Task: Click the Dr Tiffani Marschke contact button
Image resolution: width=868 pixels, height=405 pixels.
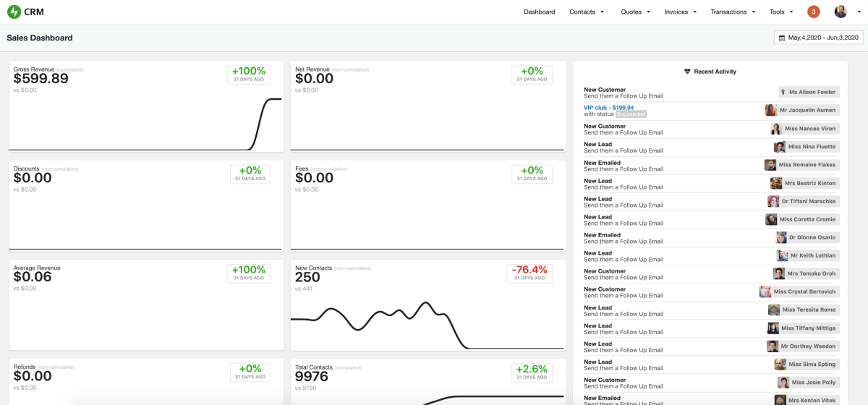Action: pyautogui.click(x=803, y=201)
